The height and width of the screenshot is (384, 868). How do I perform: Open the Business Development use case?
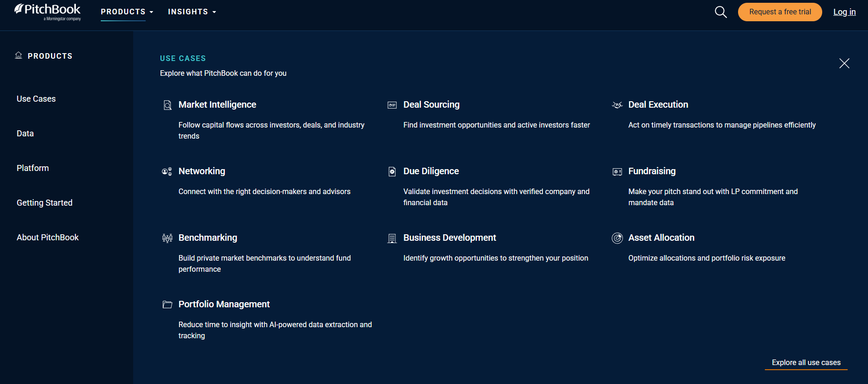(449, 238)
